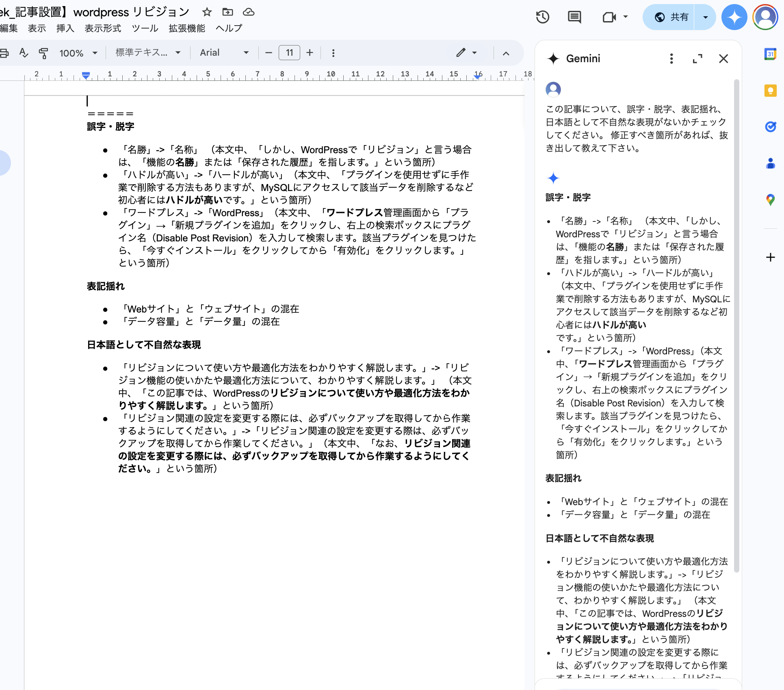Click the Gemini panel vertical scrollbar
The height and width of the screenshot is (690, 784).
pyautogui.click(x=736, y=325)
